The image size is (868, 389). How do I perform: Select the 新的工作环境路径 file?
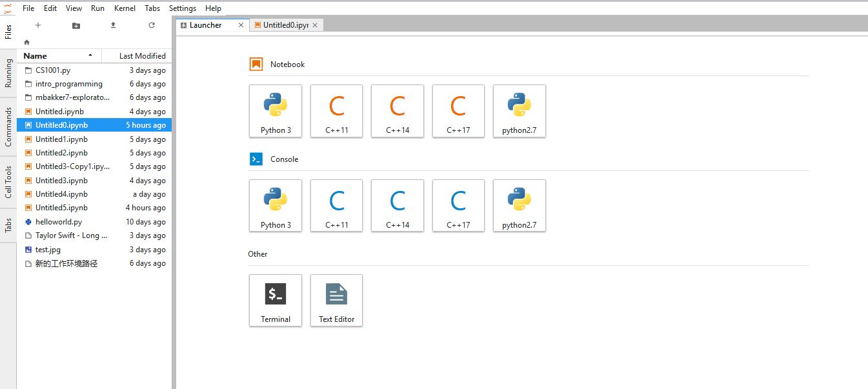tap(94, 263)
